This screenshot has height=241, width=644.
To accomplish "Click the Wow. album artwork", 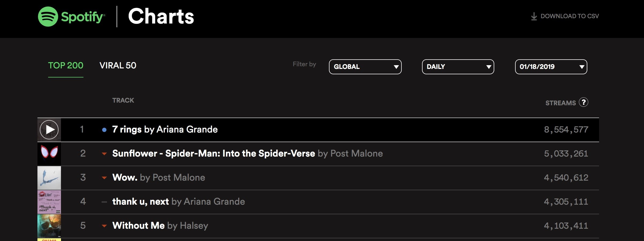I will click(x=49, y=178).
